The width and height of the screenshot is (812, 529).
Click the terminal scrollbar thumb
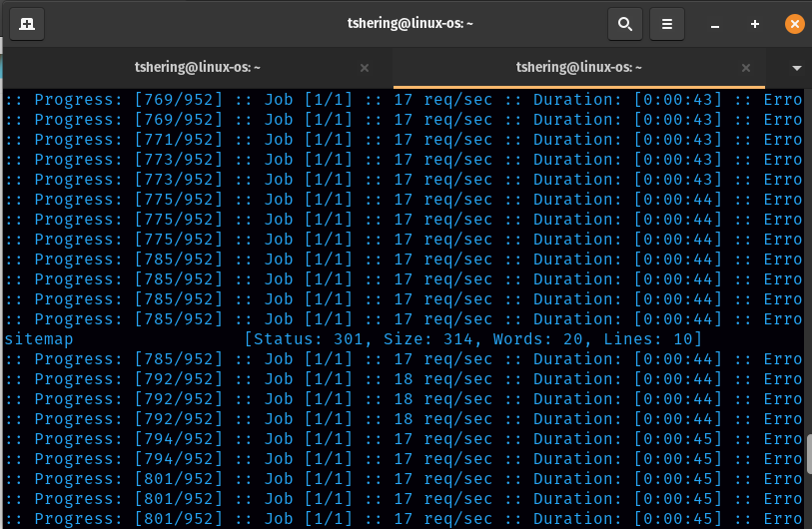click(x=806, y=454)
